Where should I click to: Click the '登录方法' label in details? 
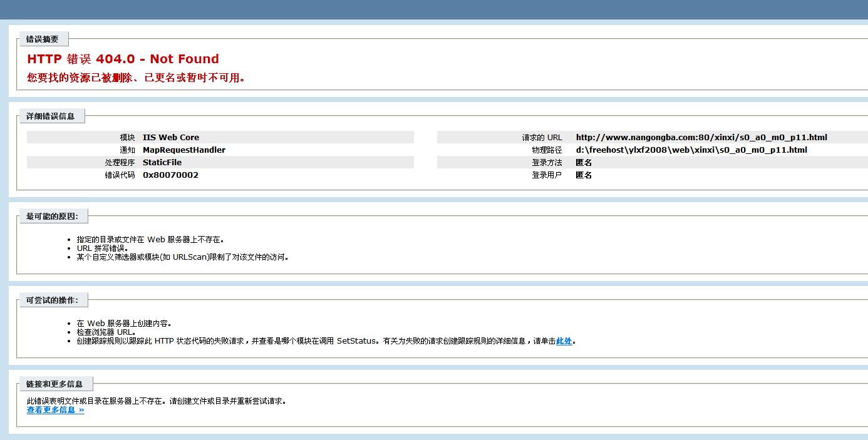tap(547, 163)
